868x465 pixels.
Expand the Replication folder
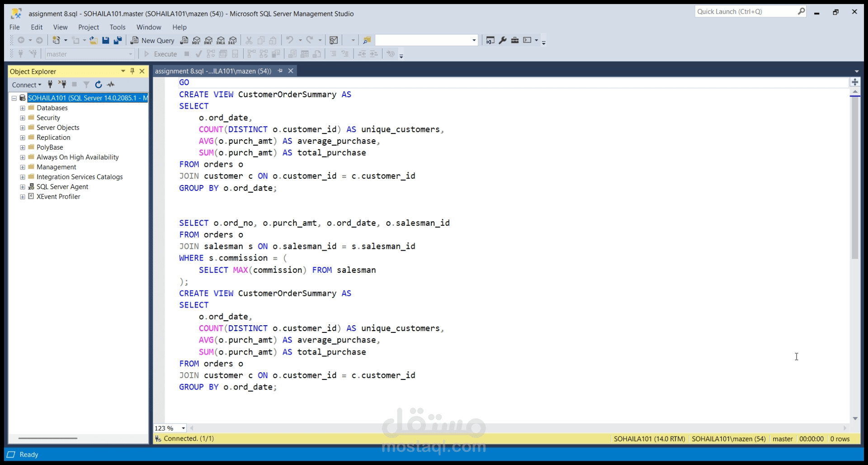click(x=23, y=138)
